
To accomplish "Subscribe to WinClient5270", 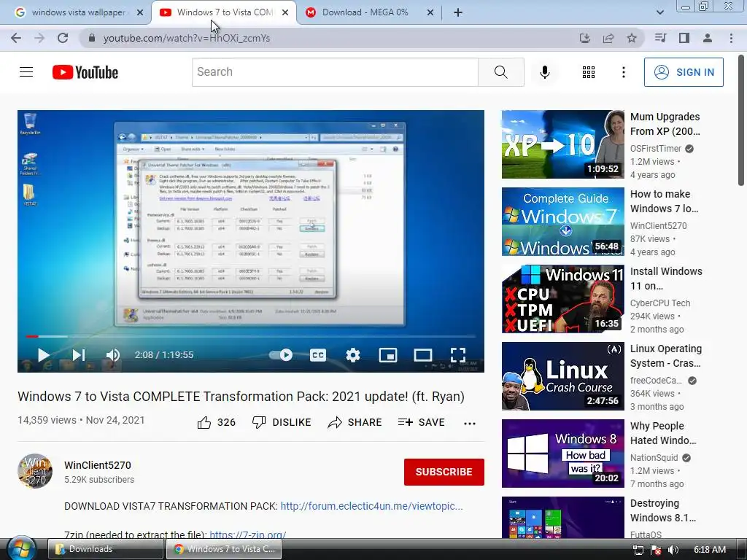I will [x=444, y=472].
